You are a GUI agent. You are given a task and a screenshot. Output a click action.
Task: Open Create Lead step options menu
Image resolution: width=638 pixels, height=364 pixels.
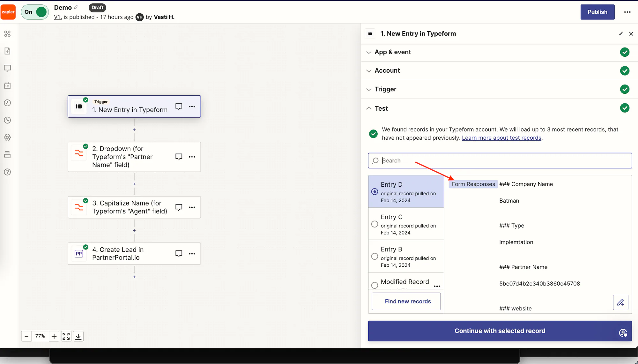pyautogui.click(x=192, y=254)
